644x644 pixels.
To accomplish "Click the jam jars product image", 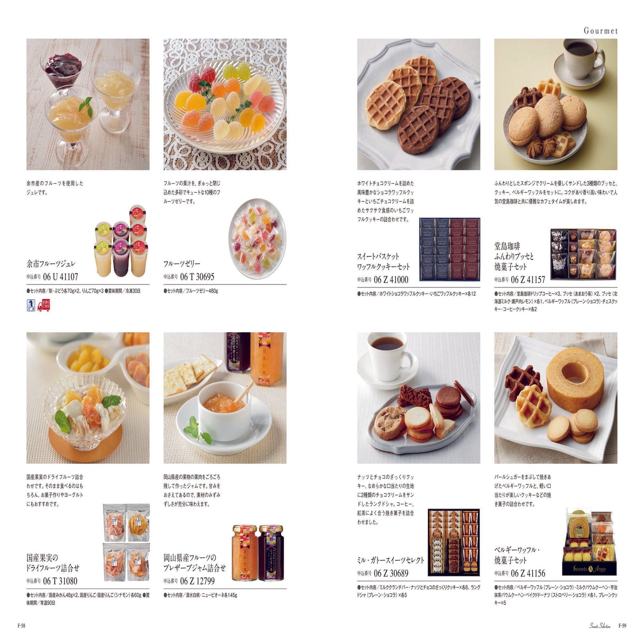I will 258,553.
